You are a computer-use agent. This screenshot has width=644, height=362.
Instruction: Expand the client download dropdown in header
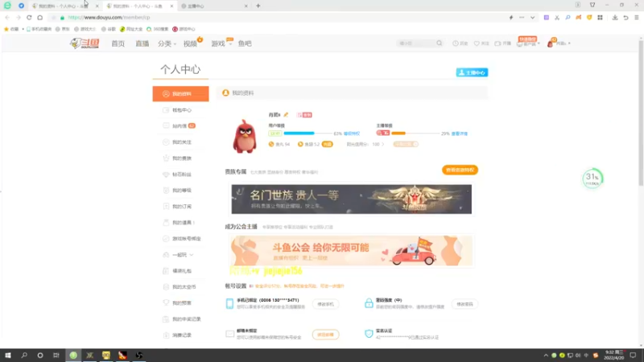528,43
